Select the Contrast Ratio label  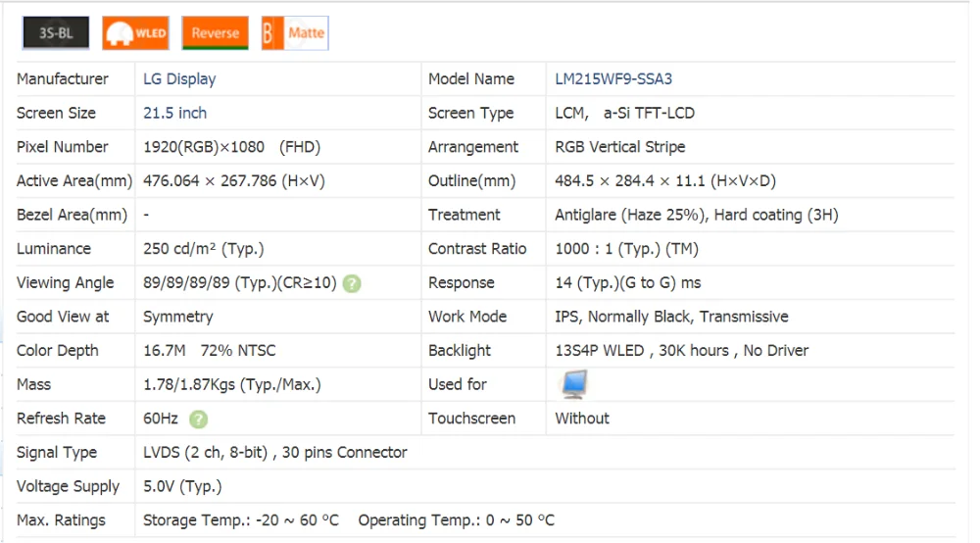(477, 249)
